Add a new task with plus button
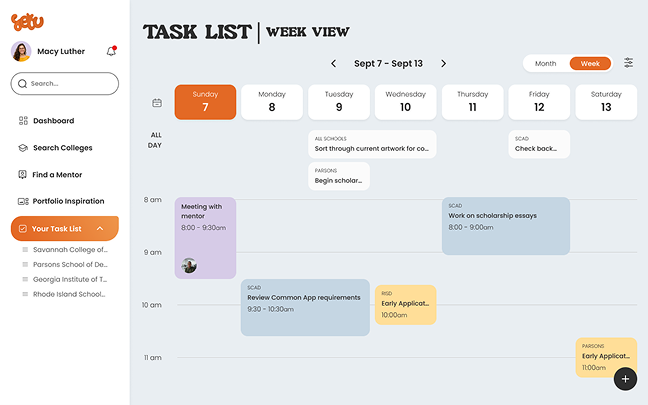The width and height of the screenshot is (648, 405). click(625, 379)
